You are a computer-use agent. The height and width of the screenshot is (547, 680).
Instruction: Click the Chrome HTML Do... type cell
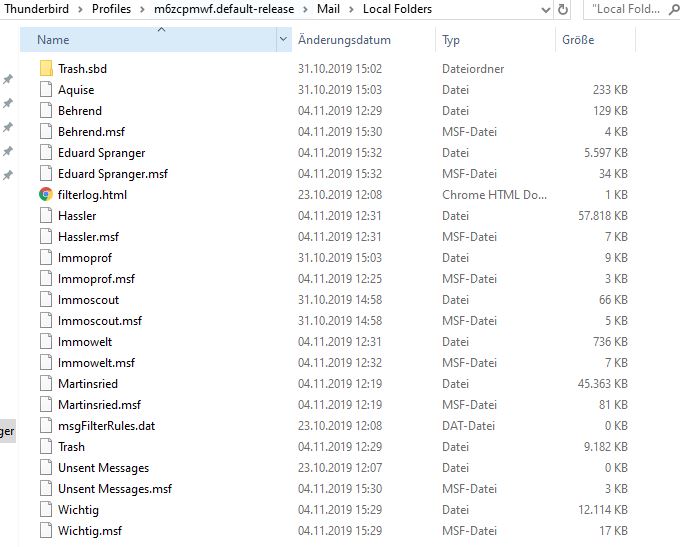pyautogui.click(x=494, y=194)
